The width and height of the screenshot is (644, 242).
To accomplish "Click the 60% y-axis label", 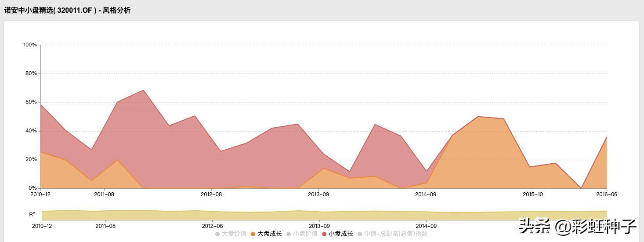I will coord(31,102).
